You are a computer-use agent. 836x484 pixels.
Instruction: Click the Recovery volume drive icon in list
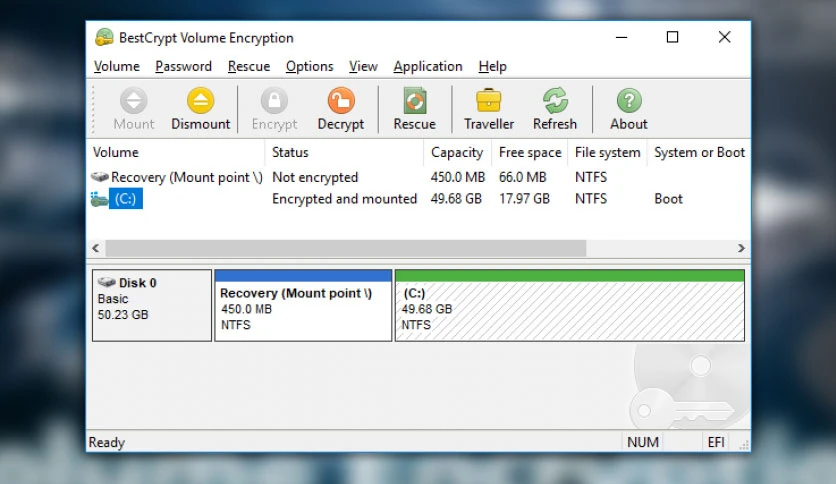point(100,176)
